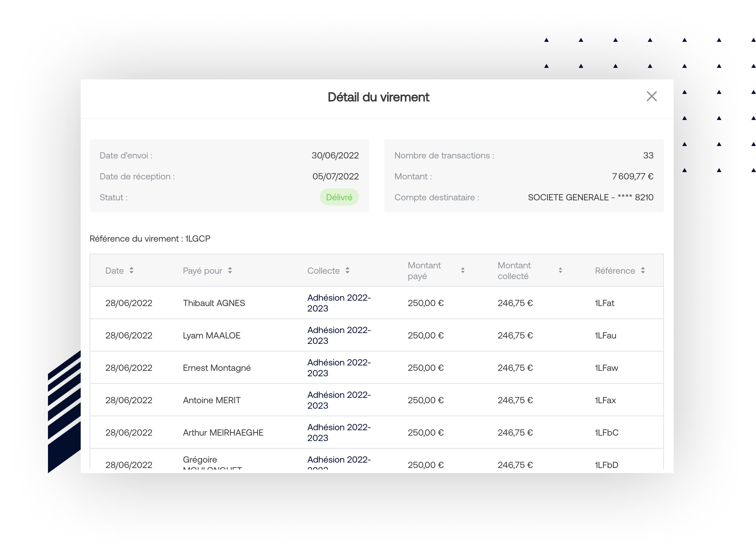Select the Ernest Montagné name cell
The width and height of the screenshot is (756, 555).
pos(217,368)
